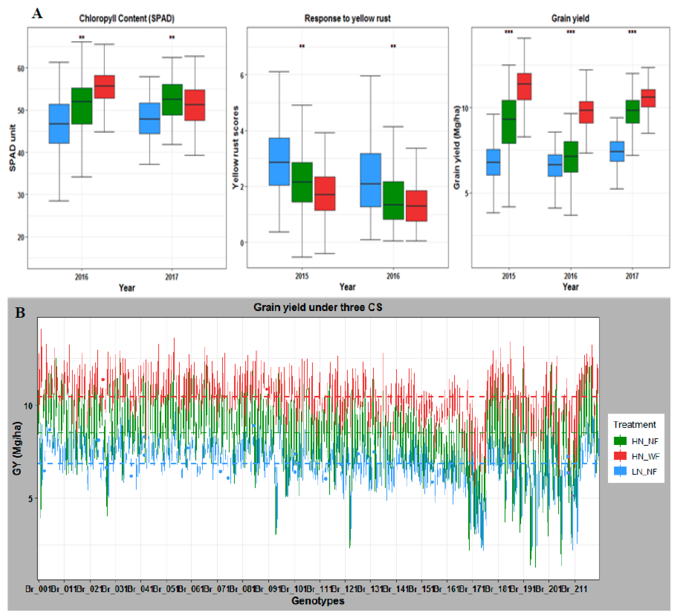Click the Br_211 genotype tick label
This screenshot has width=676, height=616.
point(574,589)
